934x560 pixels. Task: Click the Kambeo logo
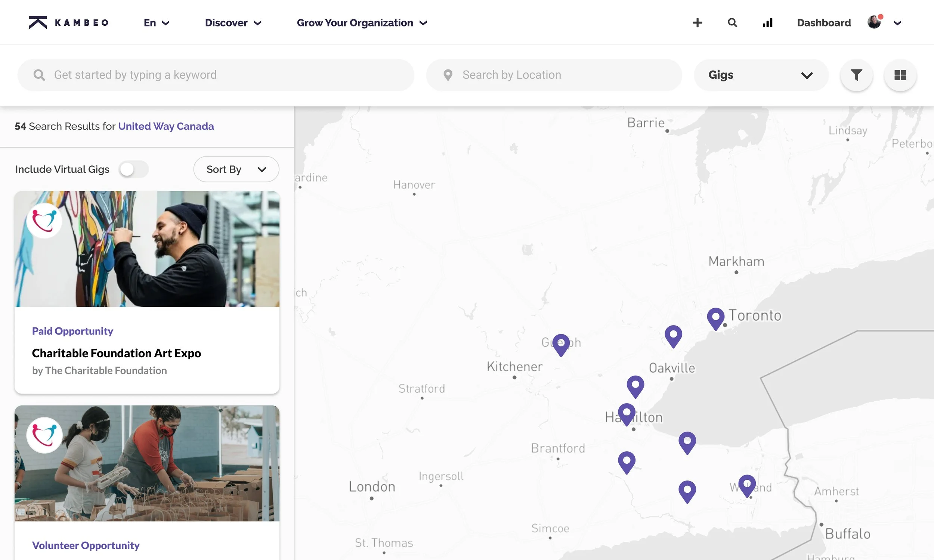68,22
